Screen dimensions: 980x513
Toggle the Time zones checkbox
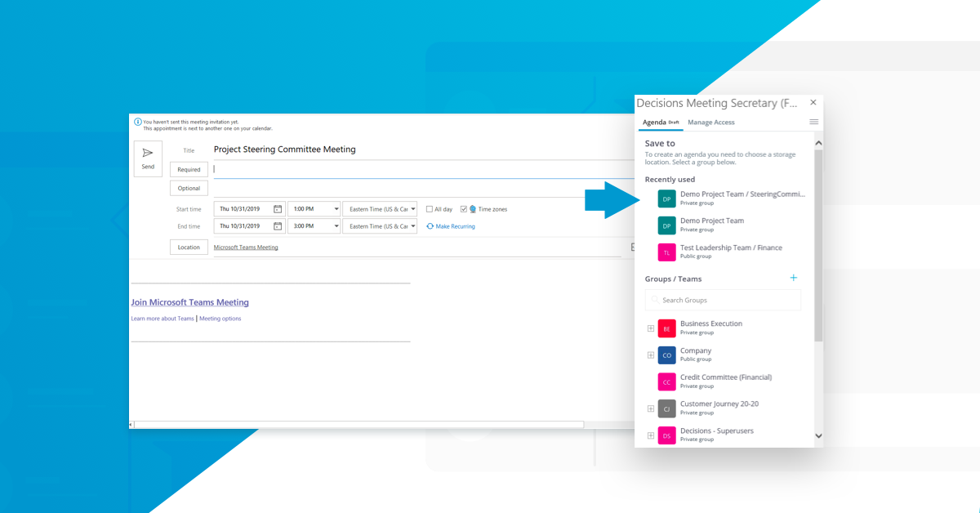coord(464,209)
